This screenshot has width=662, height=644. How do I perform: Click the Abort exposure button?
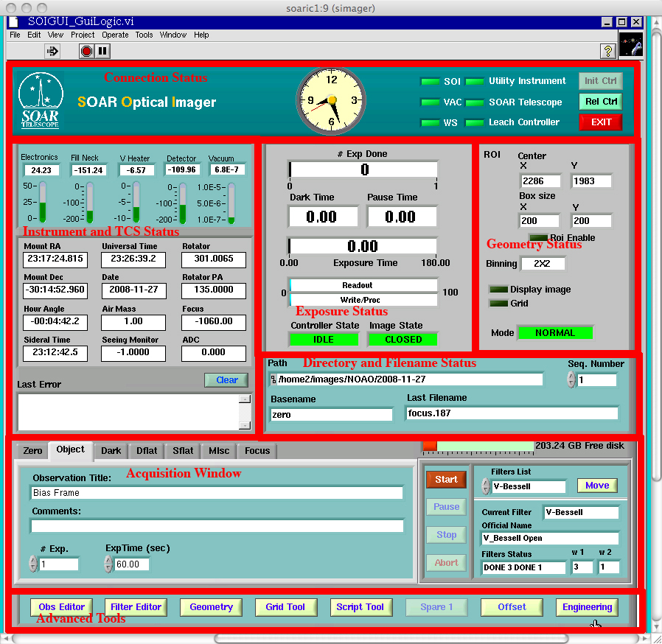coord(446,562)
